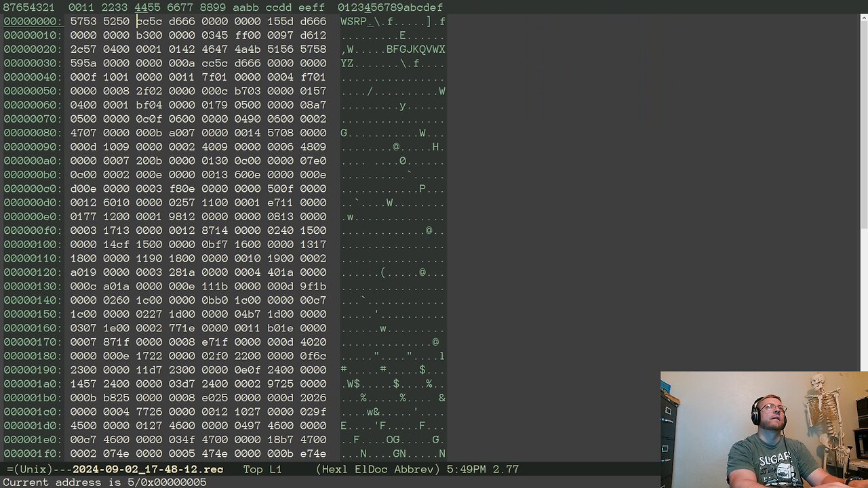Click address label 000001c0:
This screenshot has width=868, height=488.
coord(33,412)
